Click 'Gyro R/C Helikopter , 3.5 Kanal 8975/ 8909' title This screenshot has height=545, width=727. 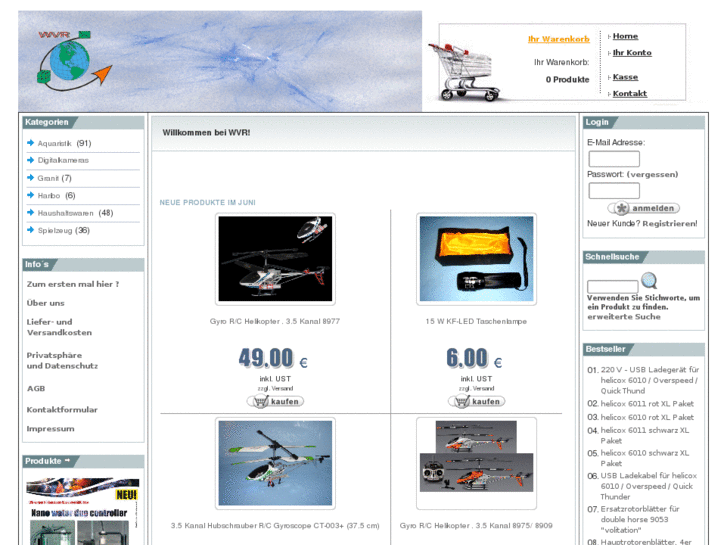tap(476, 526)
